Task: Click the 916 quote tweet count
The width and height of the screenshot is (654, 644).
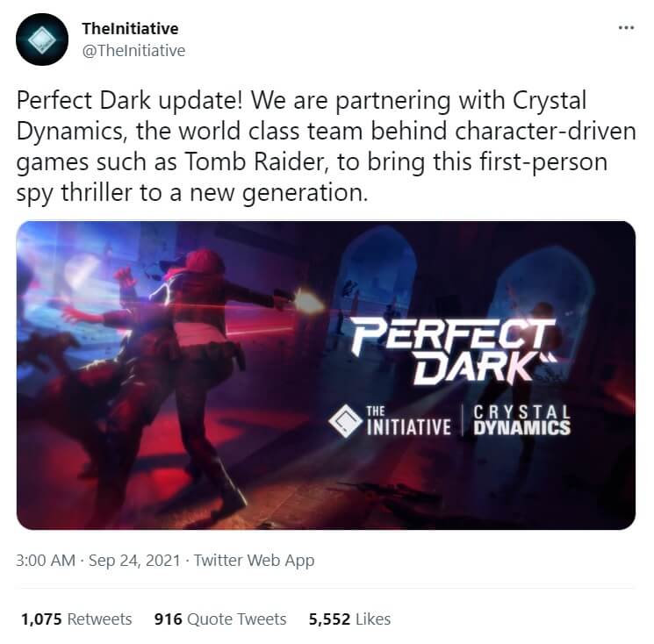Action: point(168,619)
